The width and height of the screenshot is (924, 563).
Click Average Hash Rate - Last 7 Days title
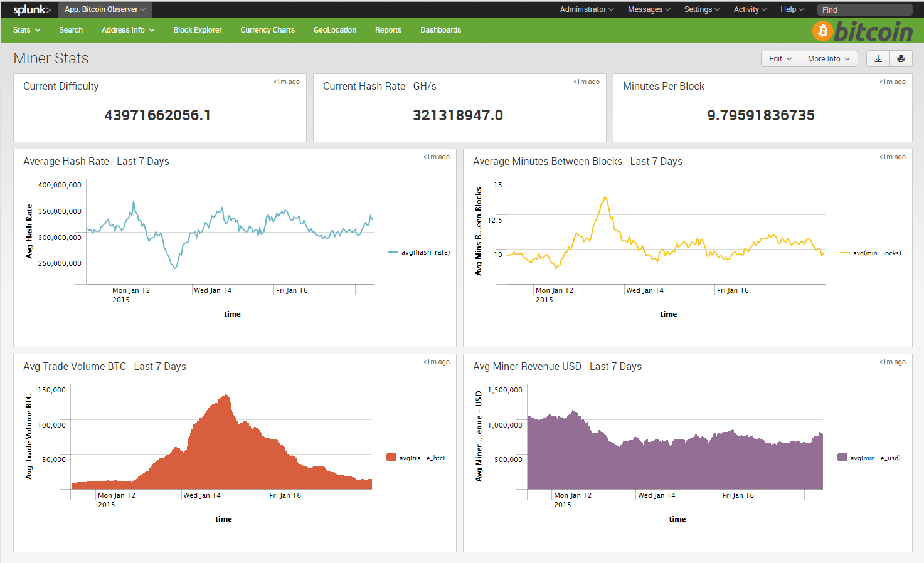[96, 162]
